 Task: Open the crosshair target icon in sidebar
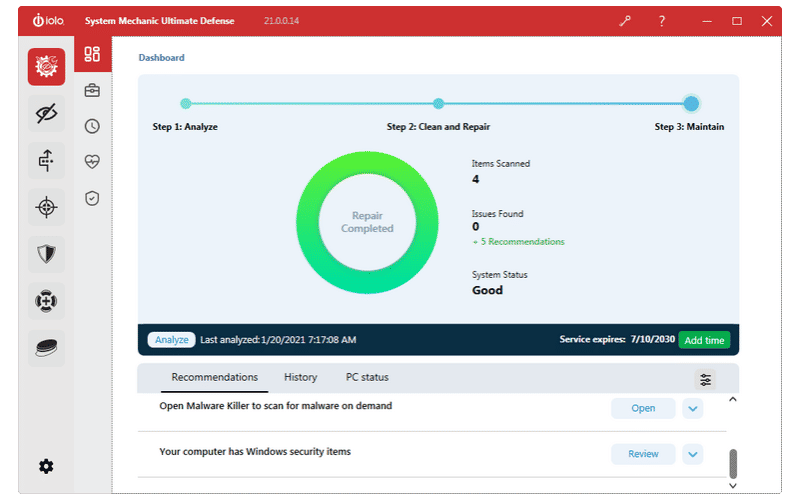pos(46,207)
